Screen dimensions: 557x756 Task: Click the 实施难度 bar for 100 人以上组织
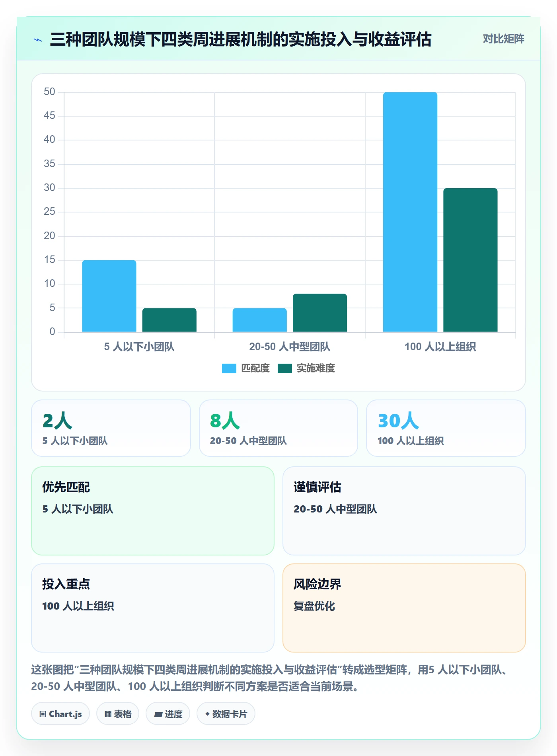point(470,260)
